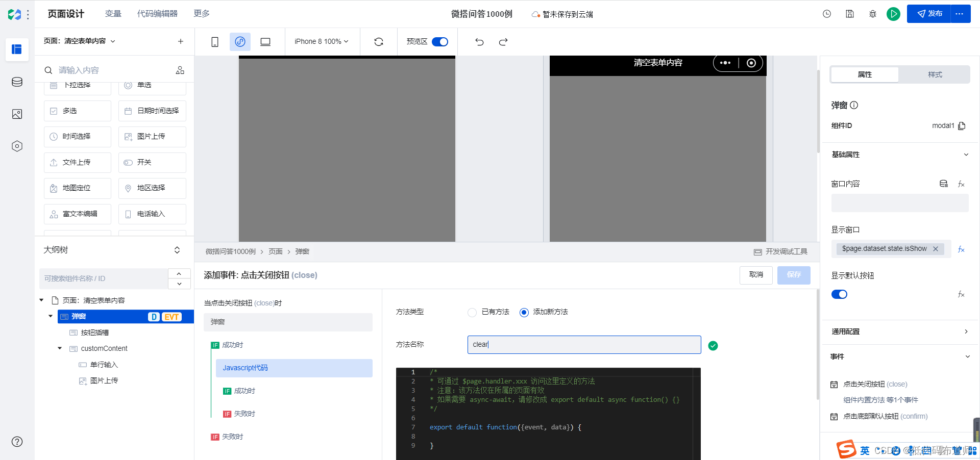Collapse the page node in outline tree

click(x=41, y=300)
